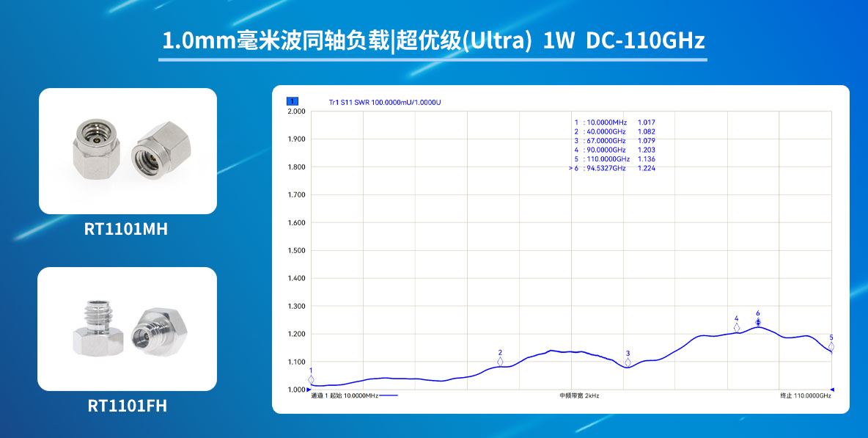Click the RT1101FH model label
The height and width of the screenshot is (438, 868).
[x=128, y=405]
